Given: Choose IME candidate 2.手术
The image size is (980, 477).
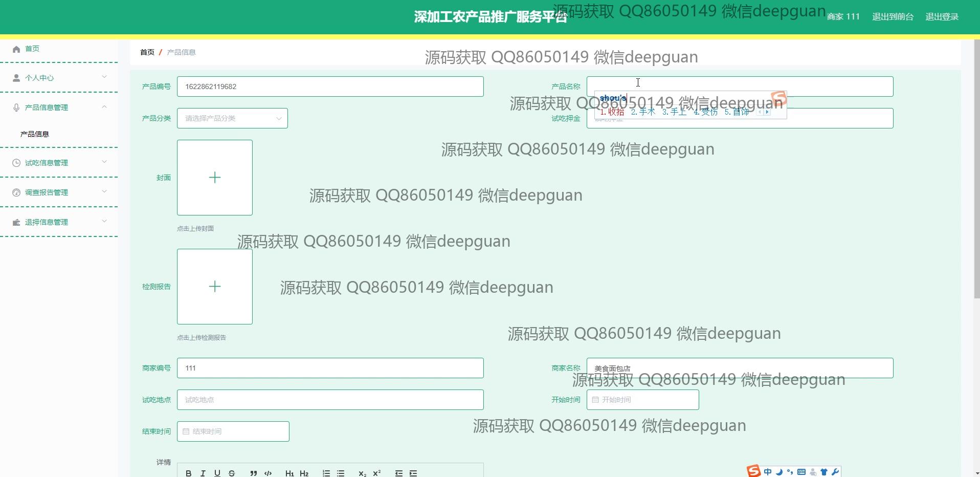Looking at the screenshot, I should coord(643,112).
